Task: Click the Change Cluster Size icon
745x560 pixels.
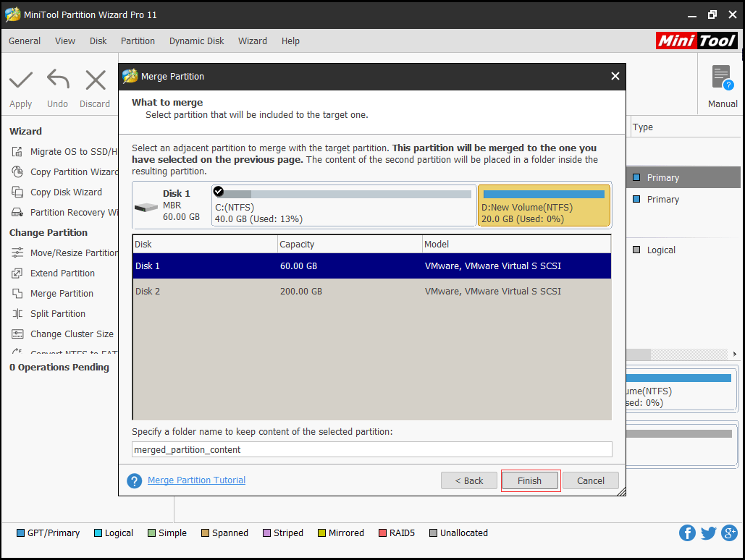Action: pyautogui.click(x=17, y=334)
